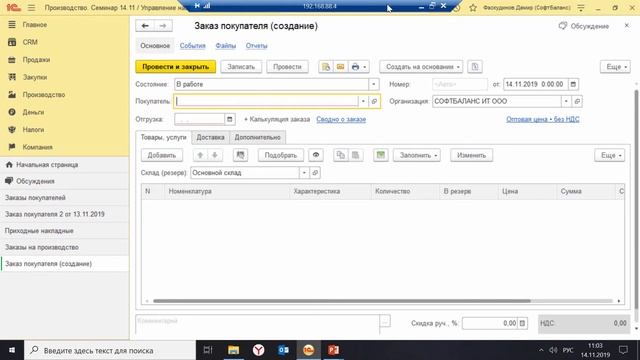
Task: Click the Провести button
Action: 287,67
